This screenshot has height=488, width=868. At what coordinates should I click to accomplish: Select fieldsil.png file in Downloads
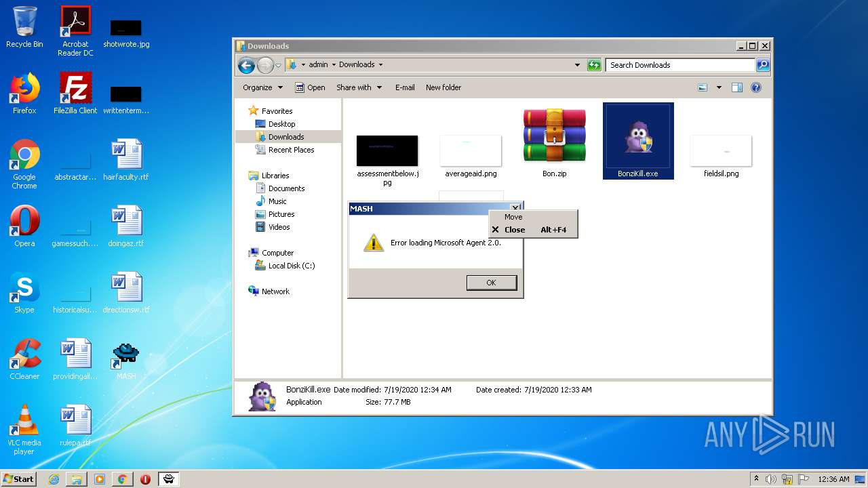[722, 156]
